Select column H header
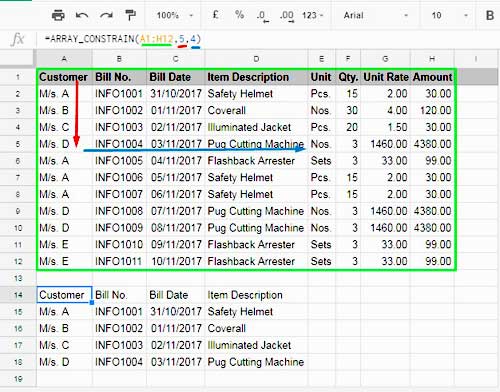 (x=432, y=59)
